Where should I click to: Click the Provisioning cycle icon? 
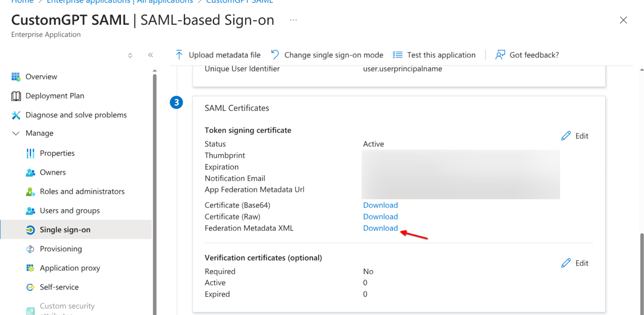[x=30, y=249]
